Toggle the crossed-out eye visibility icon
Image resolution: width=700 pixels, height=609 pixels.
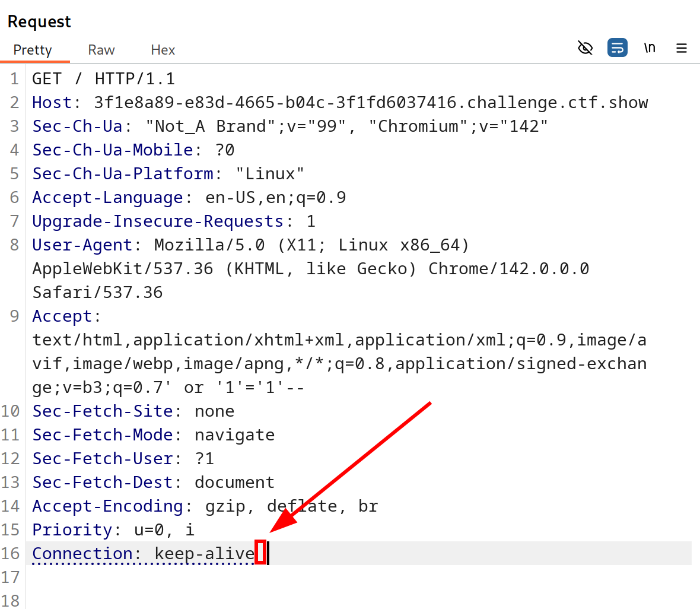tap(585, 48)
